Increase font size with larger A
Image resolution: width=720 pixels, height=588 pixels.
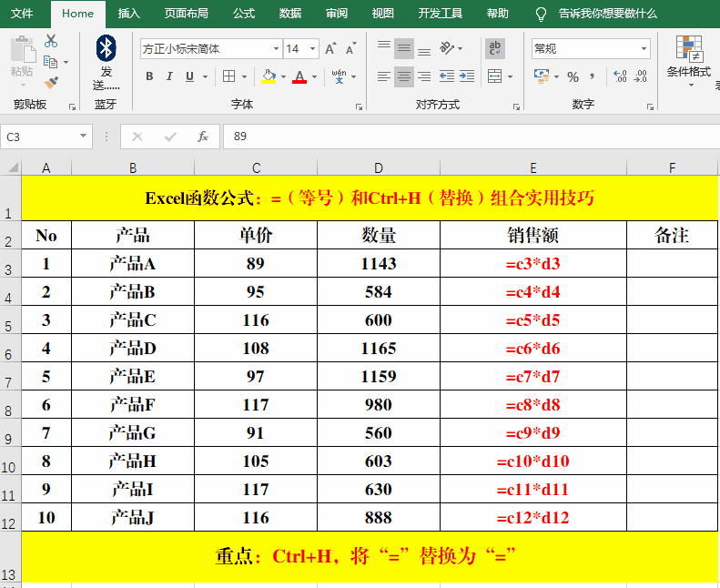pyautogui.click(x=330, y=48)
